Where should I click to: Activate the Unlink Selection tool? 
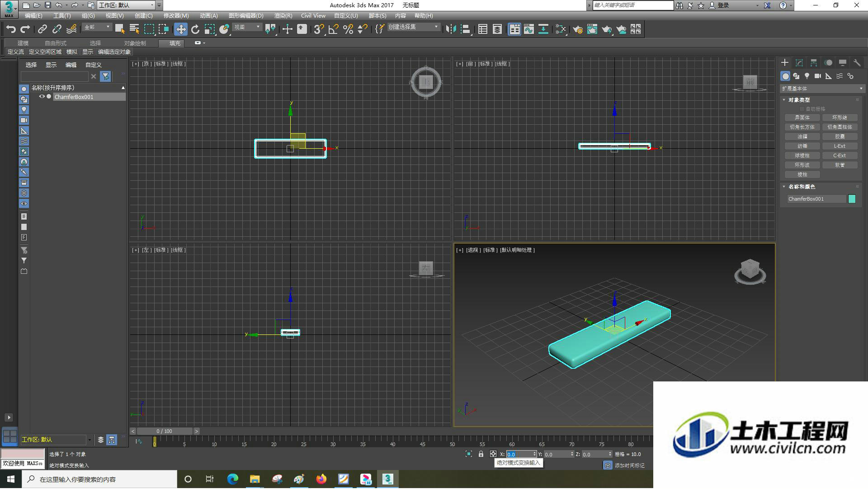(x=57, y=29)
